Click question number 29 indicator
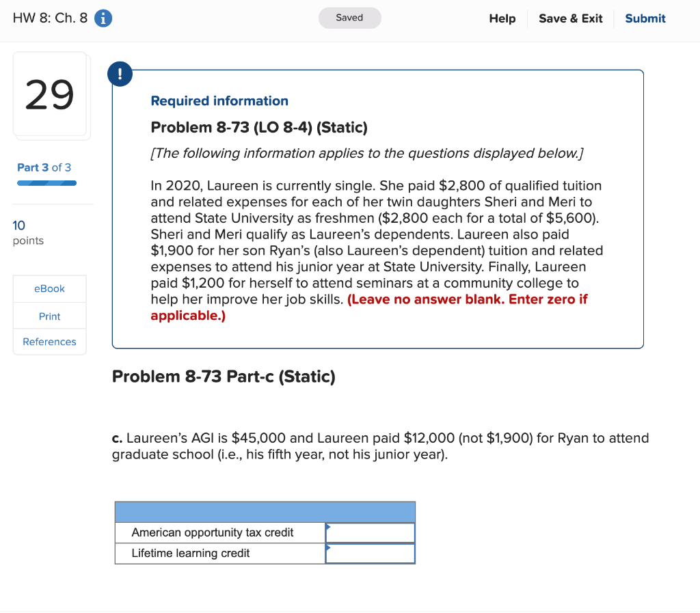The image size is (700, 613). click(50, 95)
